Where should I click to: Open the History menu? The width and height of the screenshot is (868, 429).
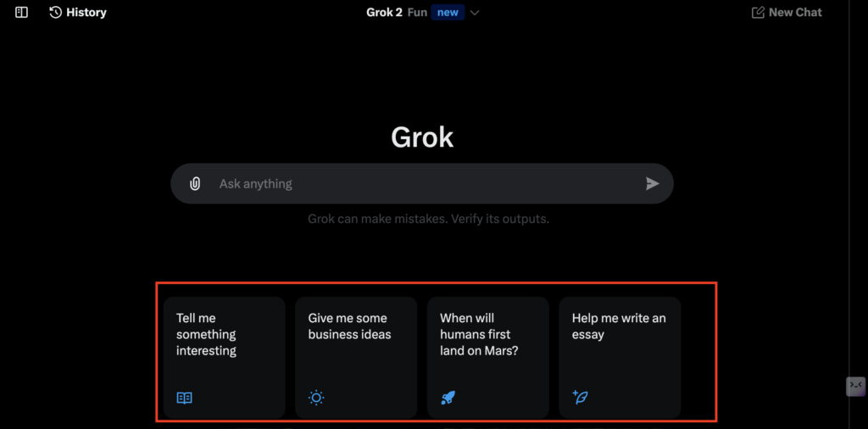tap(86, 13)
